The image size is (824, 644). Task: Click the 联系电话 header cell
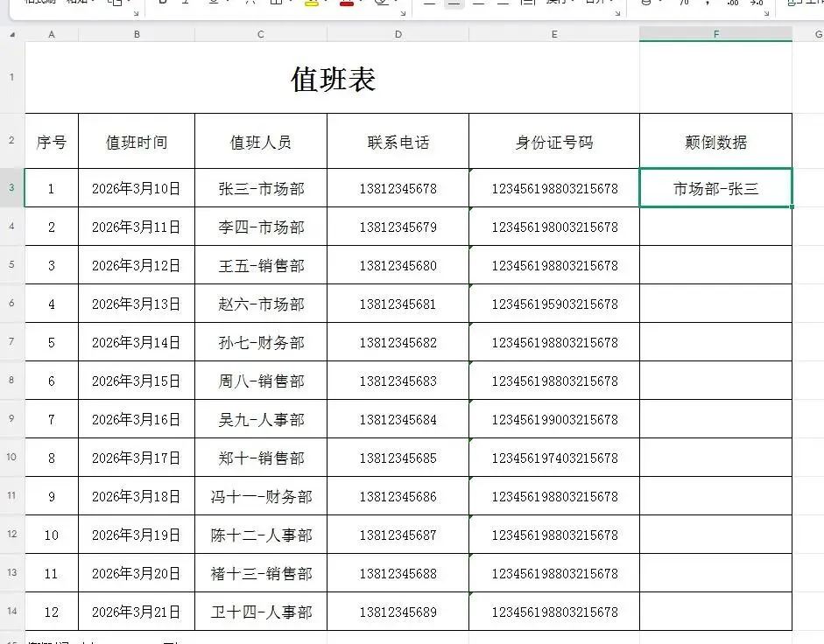pos(398,141)
